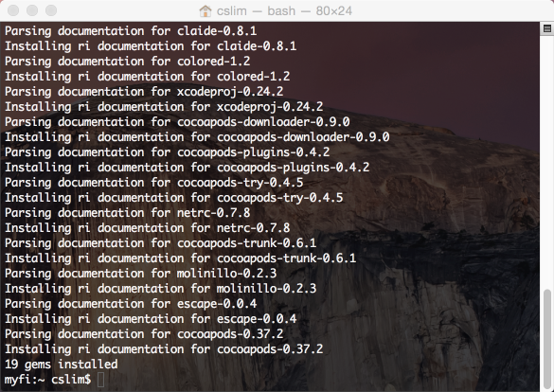Click the line 'Parsing documentation for claide-0.8.1'
Viewport: 554px width, 392px height.
(x=131, y=31)
